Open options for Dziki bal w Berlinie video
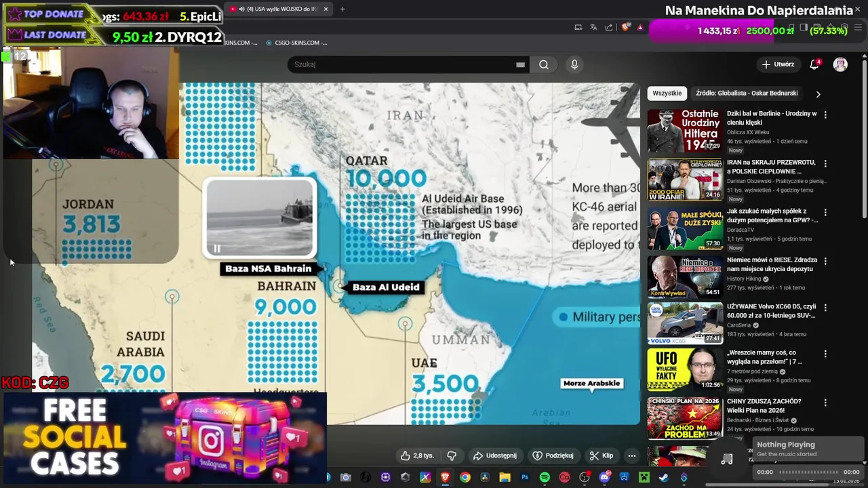 825,115
